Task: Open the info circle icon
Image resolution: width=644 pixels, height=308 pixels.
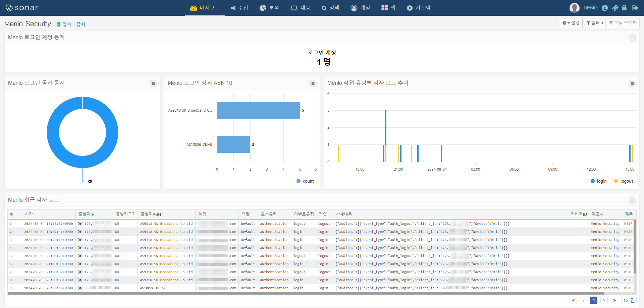Action: [x=605, y=8]
